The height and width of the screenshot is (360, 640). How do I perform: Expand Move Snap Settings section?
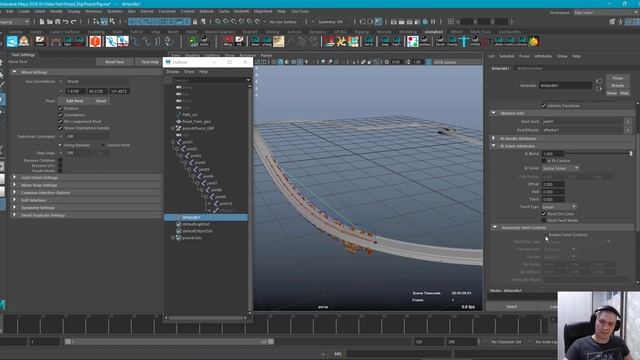(x=15, y=185)
